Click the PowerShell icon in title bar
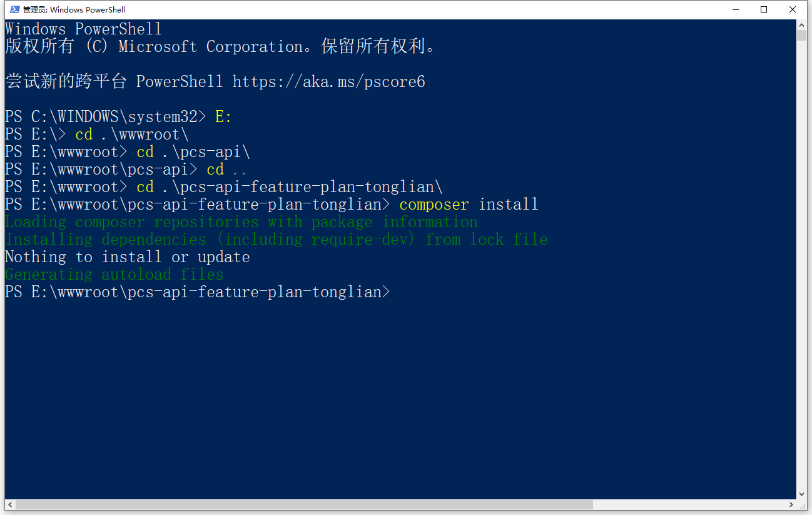 coord(14,9)
